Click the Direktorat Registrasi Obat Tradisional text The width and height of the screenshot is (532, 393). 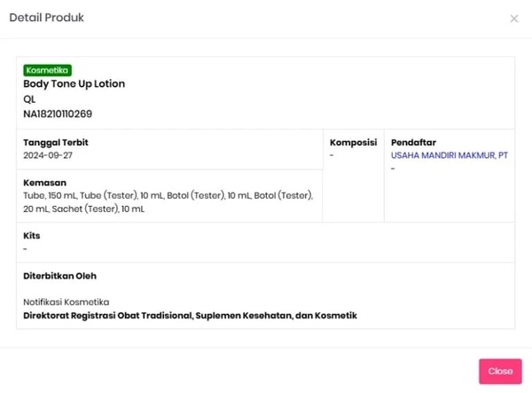190,315
